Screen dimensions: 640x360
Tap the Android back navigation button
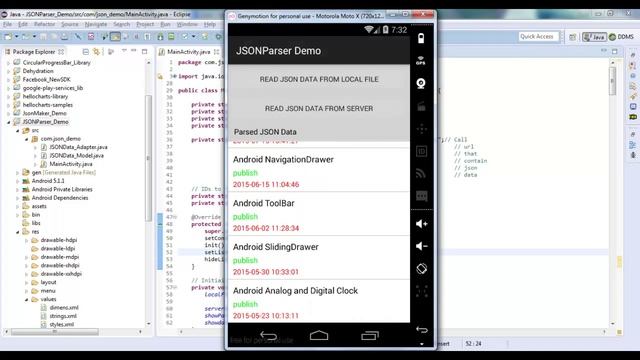(268, 336)
